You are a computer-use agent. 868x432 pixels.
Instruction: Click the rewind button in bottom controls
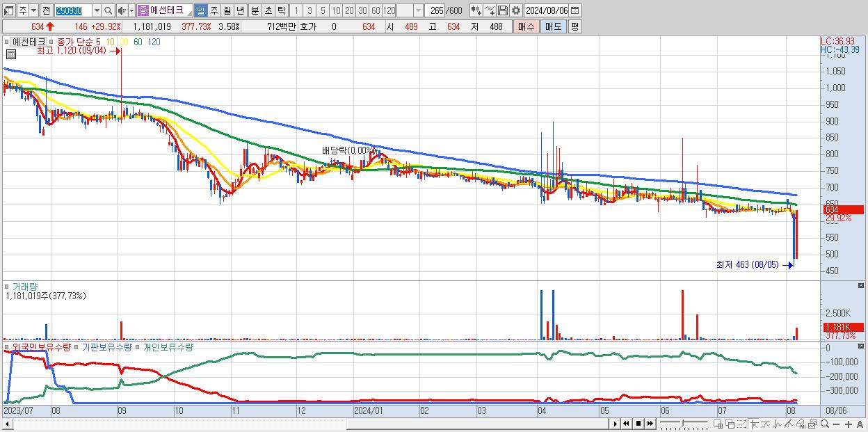coord(626,424)
